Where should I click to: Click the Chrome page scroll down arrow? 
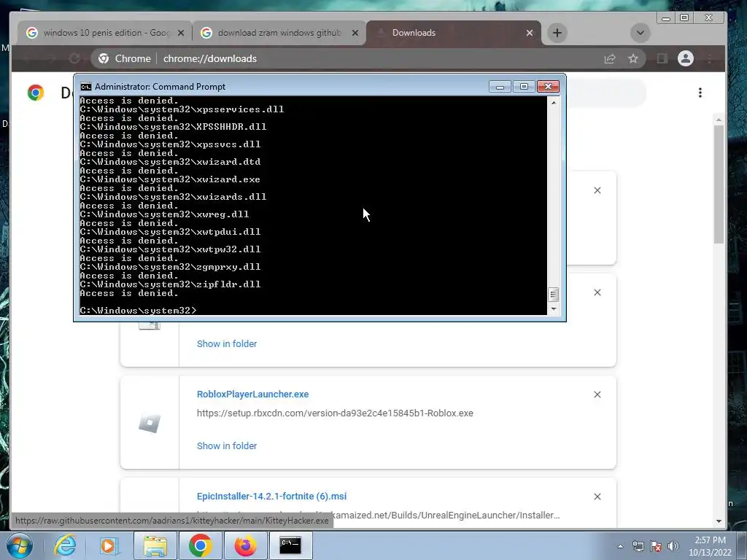[719, 521]
